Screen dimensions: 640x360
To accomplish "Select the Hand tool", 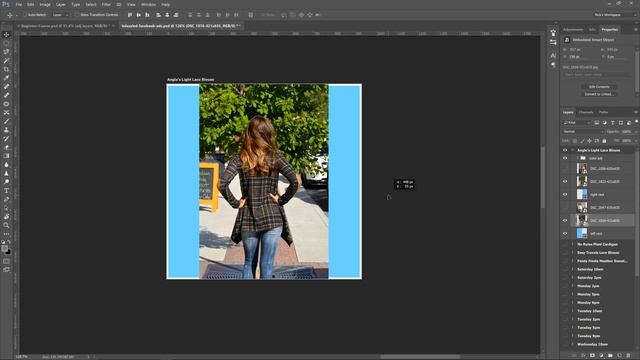I will pyautogui.click(x=6, y=217).
